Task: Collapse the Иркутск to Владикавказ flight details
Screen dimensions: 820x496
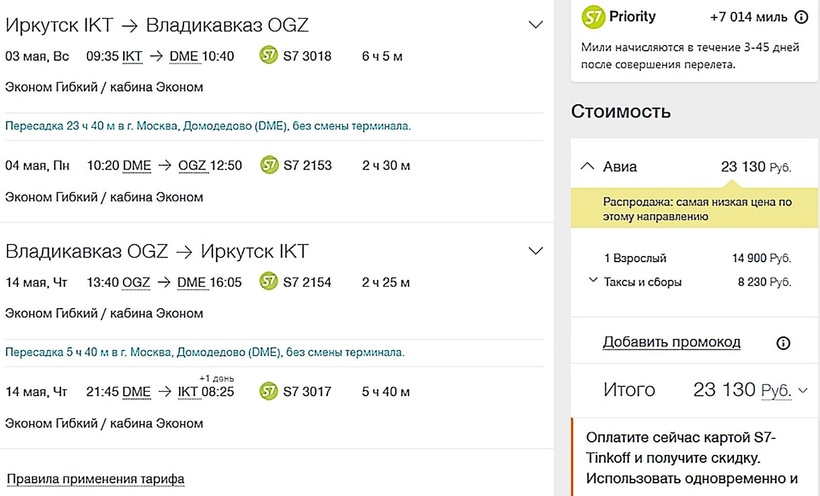Action: point(535,25)
